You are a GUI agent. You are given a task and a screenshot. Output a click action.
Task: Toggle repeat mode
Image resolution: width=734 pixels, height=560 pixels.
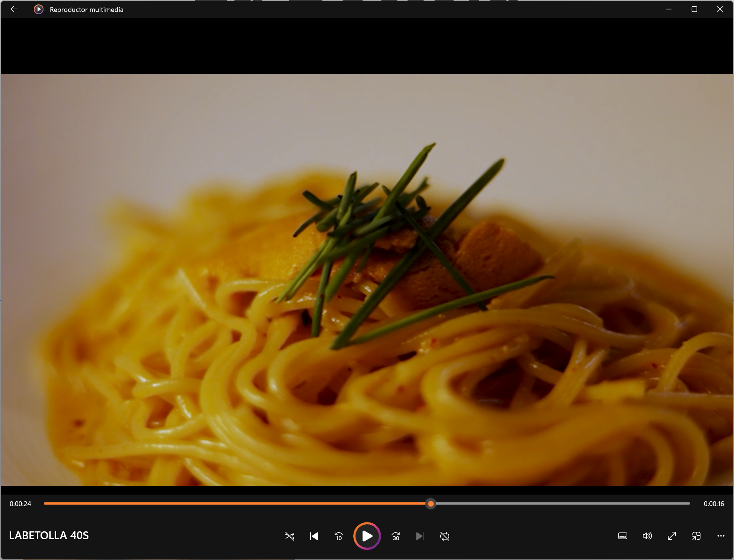445,536
